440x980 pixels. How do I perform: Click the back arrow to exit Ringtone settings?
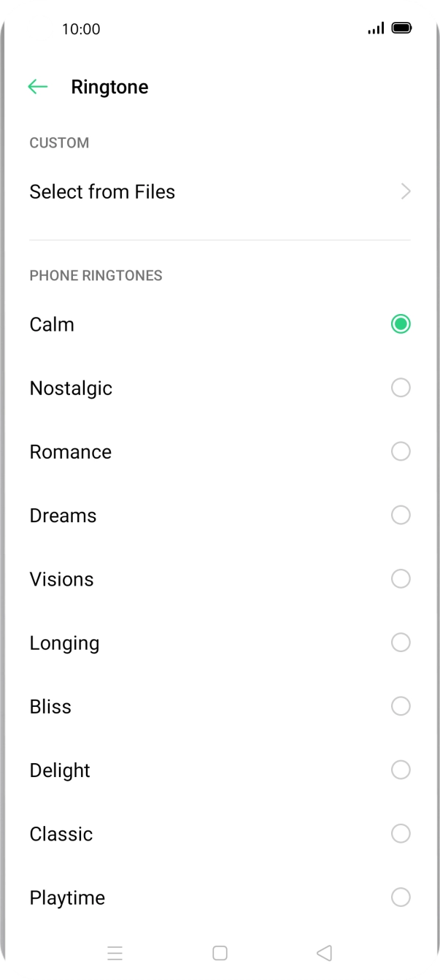coord(37,86)
